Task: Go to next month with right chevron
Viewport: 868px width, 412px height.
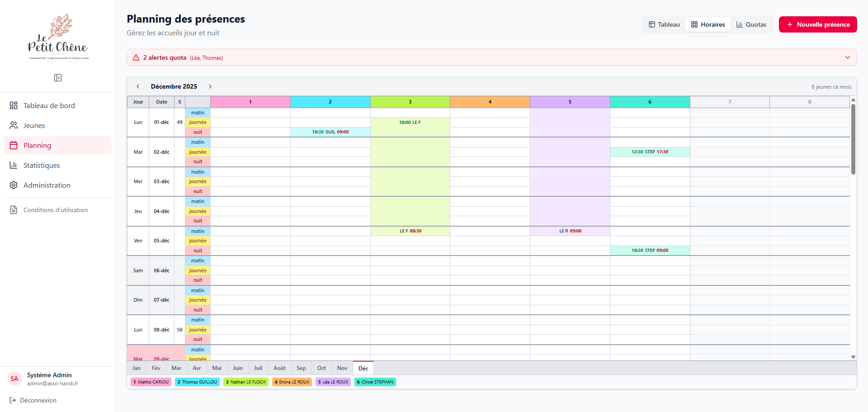Action: click(210, 86)
